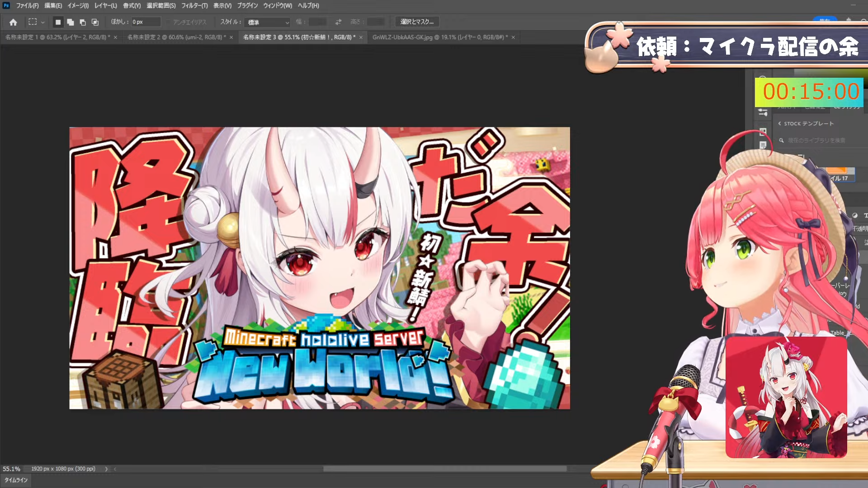868x488 pixels.
Task: Choose Add to Selection mode icon
Action: pyautogui.click(x=70, y=22)
